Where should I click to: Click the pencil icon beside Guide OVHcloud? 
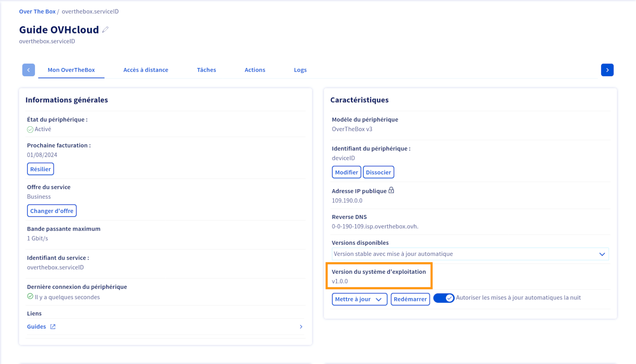point(105,30)
